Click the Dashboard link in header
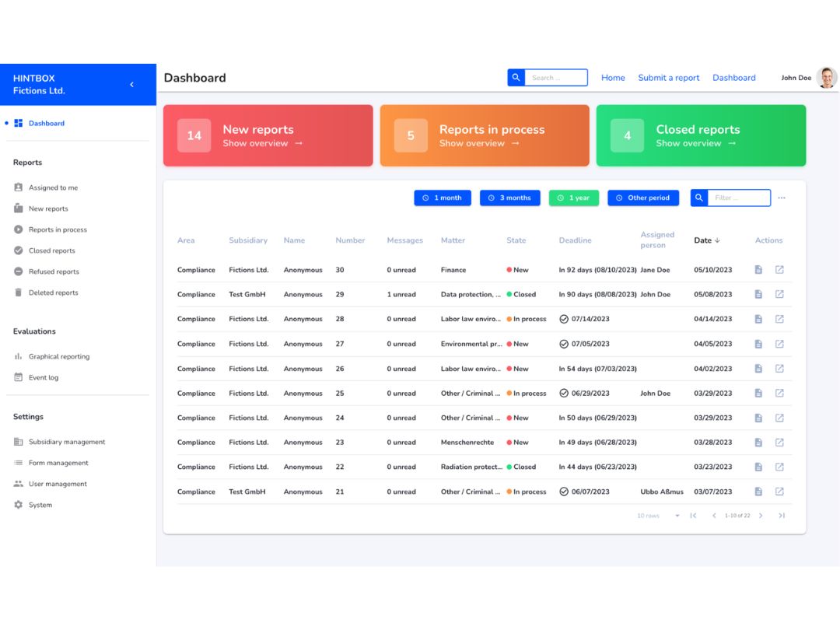 click(734, 78)
